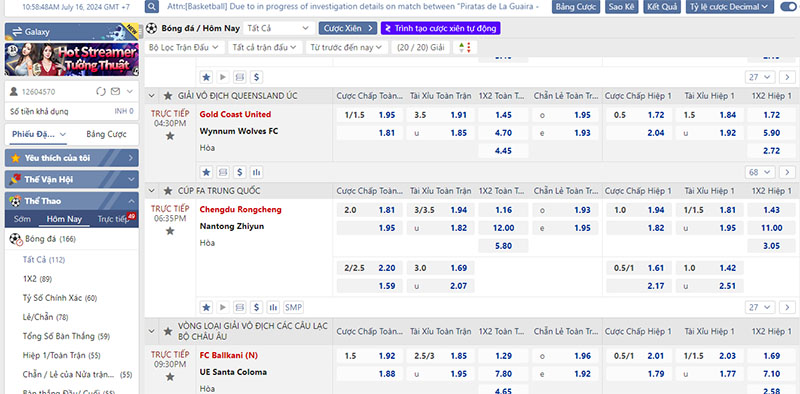Click the 12.00 odds for Nantong Zhiyun

[x=504, y=228]
